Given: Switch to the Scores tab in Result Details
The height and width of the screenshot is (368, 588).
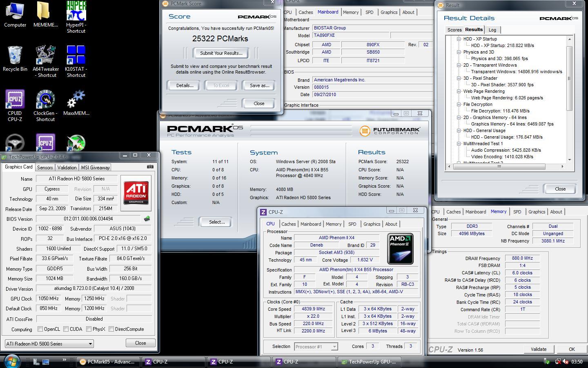Looking at the screenshot, I should tap(454, 30).
